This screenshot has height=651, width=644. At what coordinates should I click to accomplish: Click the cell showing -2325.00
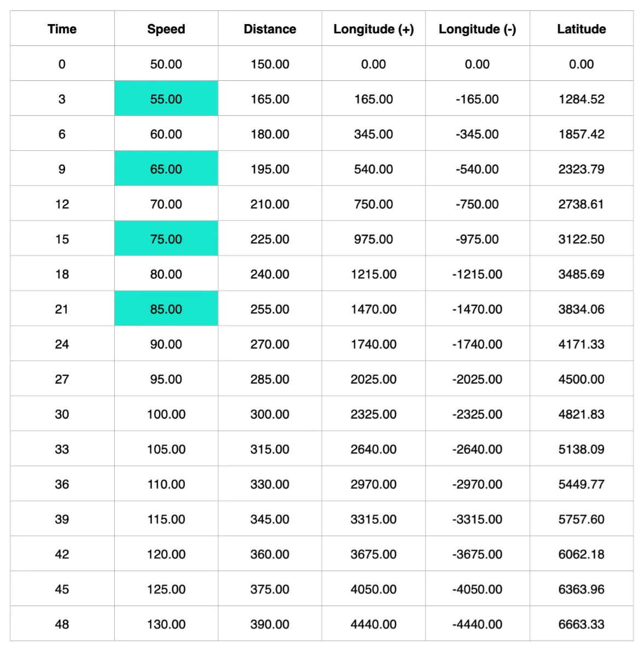[477, 414]
